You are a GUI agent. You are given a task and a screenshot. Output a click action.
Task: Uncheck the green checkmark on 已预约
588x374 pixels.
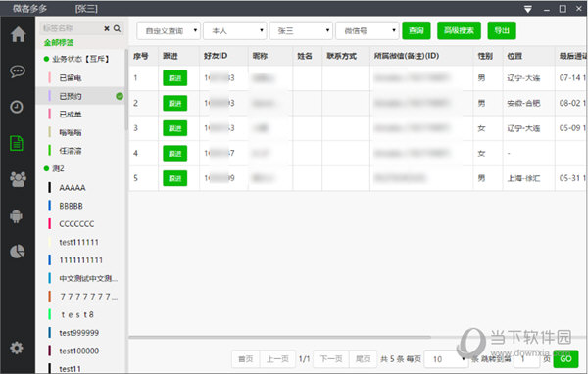(x=120, y=96)
